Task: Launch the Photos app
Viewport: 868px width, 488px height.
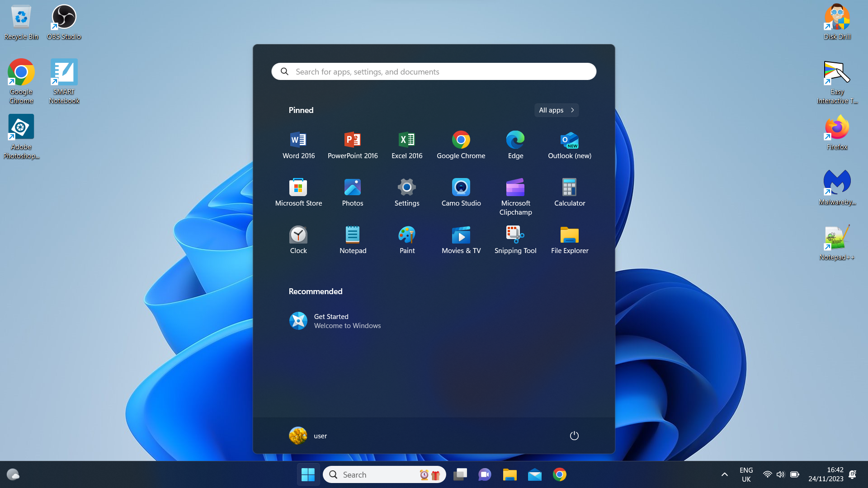Action: click(x=353, y=193)
